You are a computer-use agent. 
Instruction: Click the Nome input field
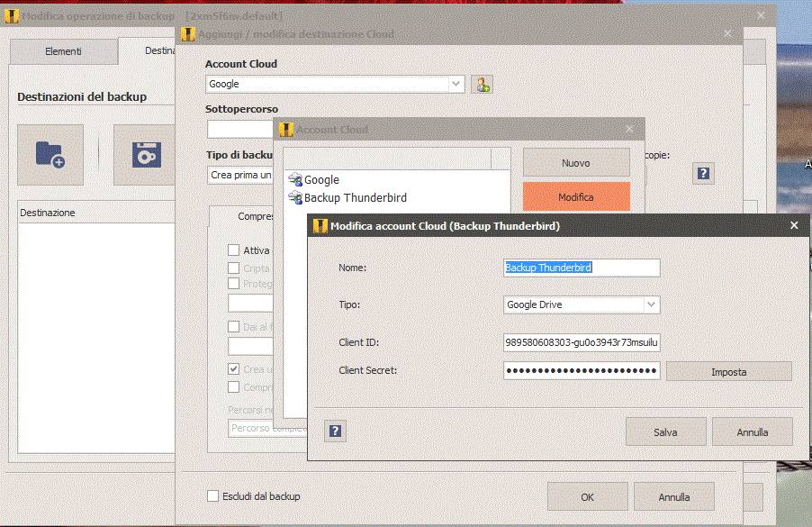[582, 268]
